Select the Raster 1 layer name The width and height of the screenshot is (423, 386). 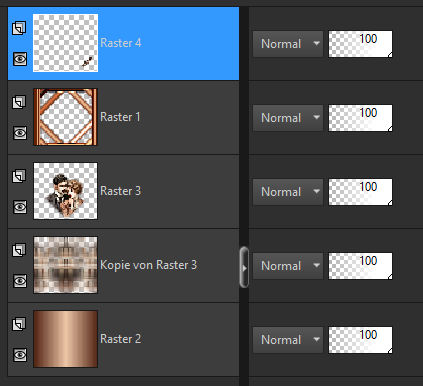[x=120, y=117]
